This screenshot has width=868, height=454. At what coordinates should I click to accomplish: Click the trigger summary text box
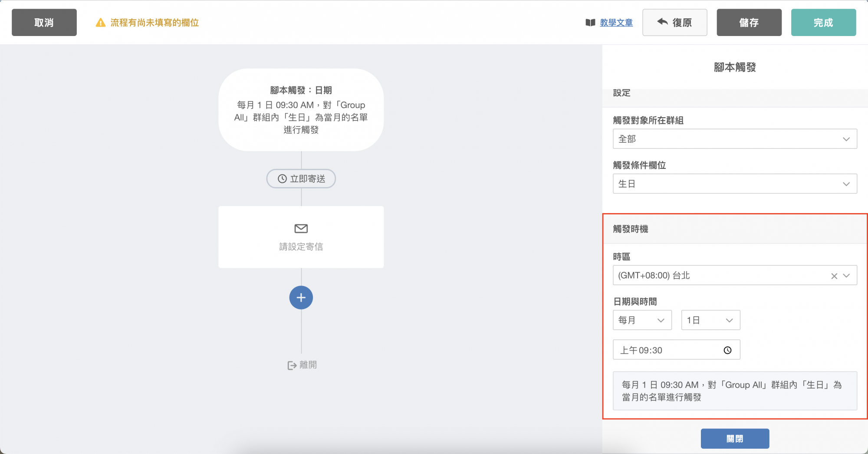[735, 391]
